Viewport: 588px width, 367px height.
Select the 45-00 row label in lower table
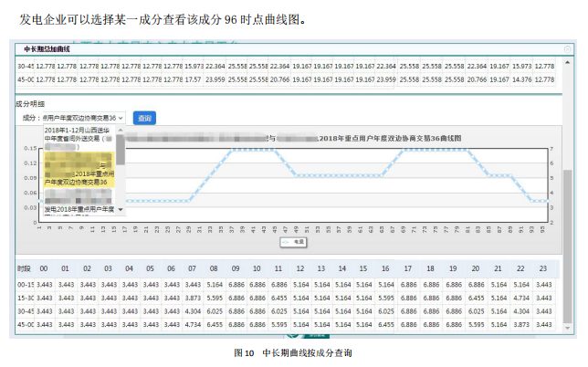[25, 323]
